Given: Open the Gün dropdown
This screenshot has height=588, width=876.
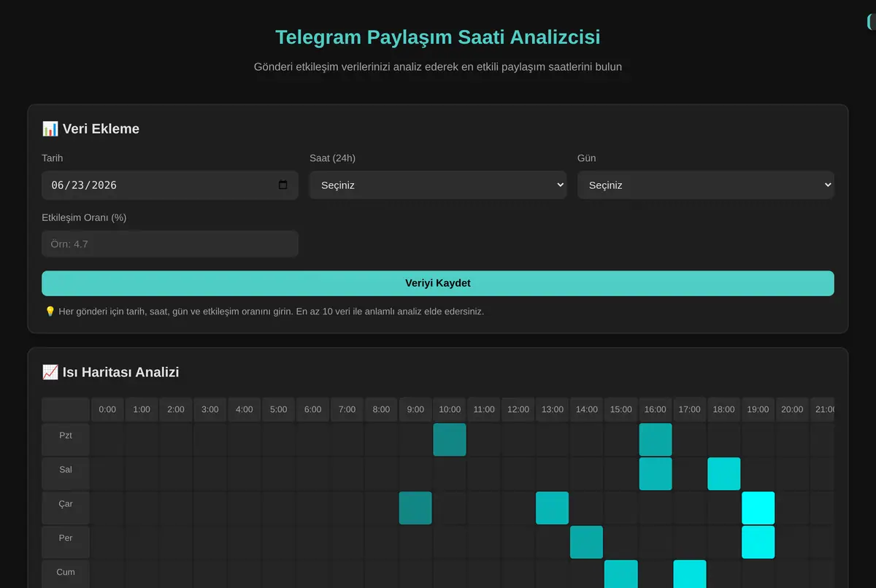Looking at the screenshot, I should coord(706,185).
